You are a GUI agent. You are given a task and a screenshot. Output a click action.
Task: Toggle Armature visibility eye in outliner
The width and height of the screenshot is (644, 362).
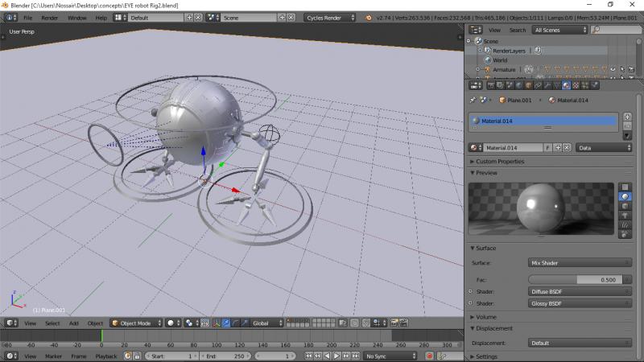point(612,70)
